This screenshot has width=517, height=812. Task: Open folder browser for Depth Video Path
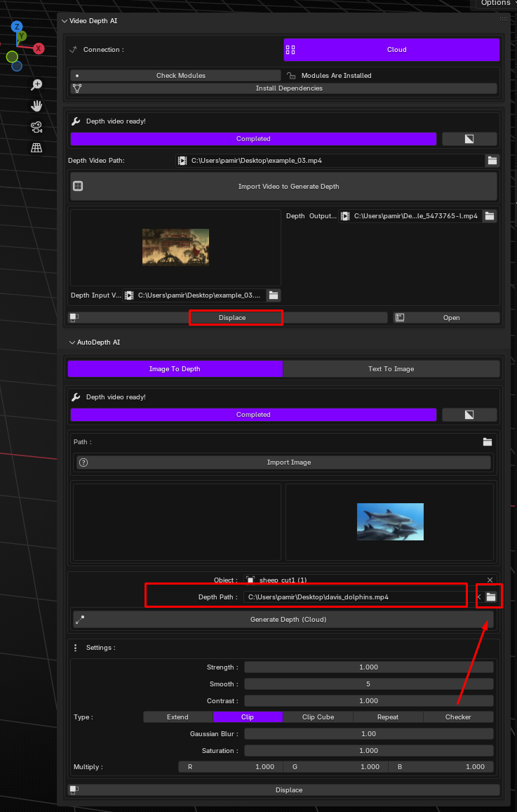(492, 161)
